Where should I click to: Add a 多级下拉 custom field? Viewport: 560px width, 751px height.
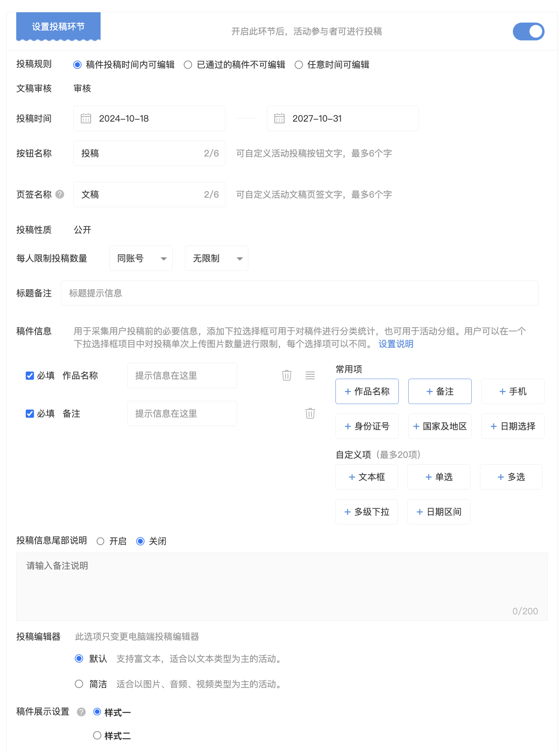(366, 512)
